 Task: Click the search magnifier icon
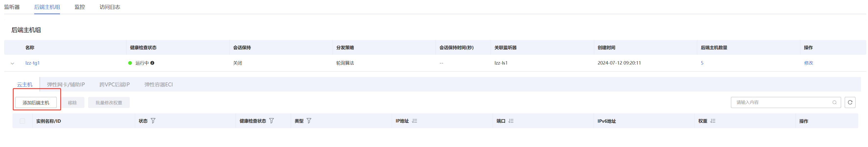[x=834, y=102]
